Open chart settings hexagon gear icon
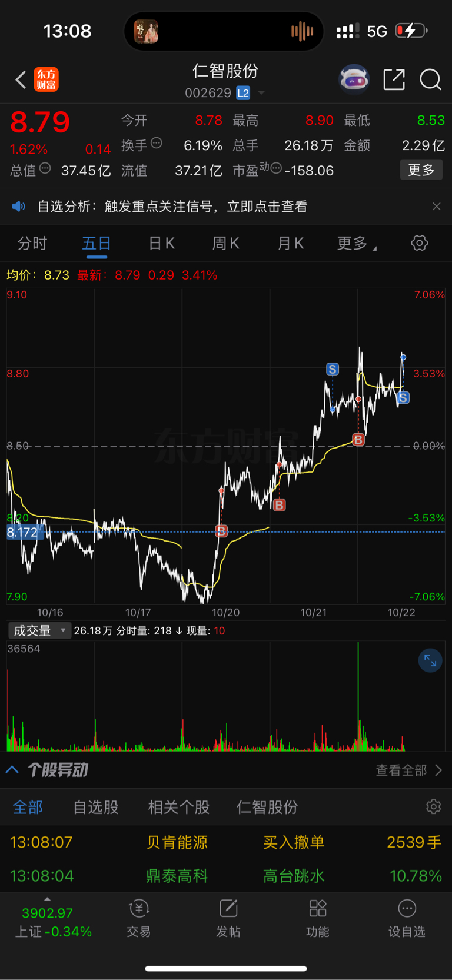 420,243
